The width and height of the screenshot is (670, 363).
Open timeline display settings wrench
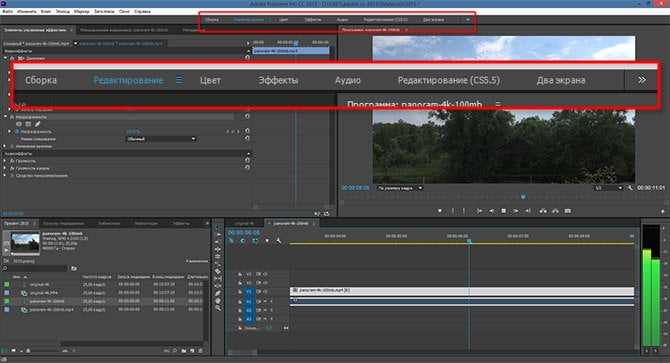point(279,240)
